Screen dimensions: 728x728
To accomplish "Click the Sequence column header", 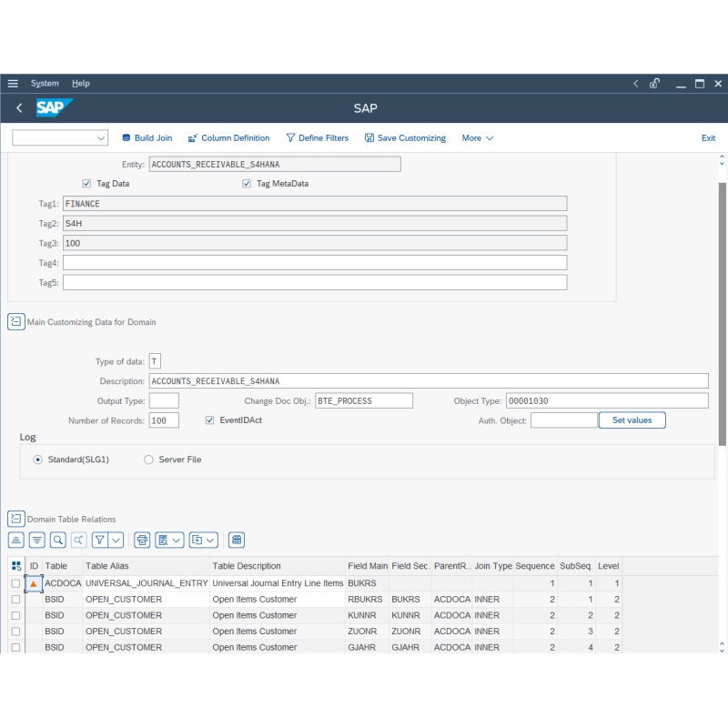I will coord(535,566).
